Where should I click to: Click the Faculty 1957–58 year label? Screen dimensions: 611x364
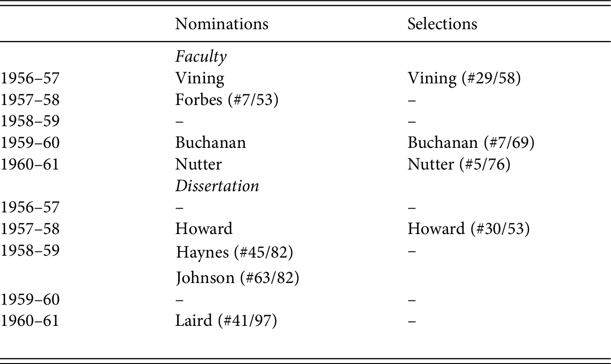[30, 100]
